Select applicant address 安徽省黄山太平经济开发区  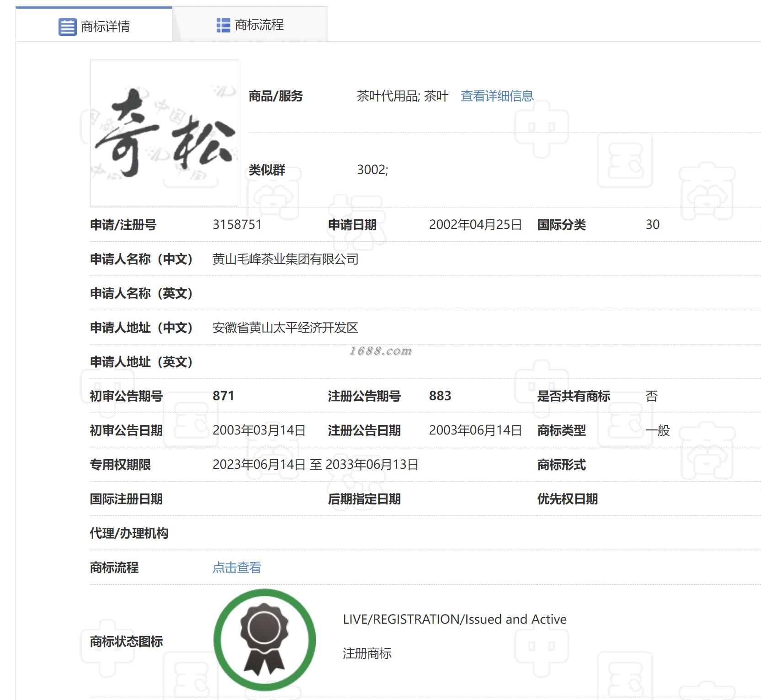285,328
